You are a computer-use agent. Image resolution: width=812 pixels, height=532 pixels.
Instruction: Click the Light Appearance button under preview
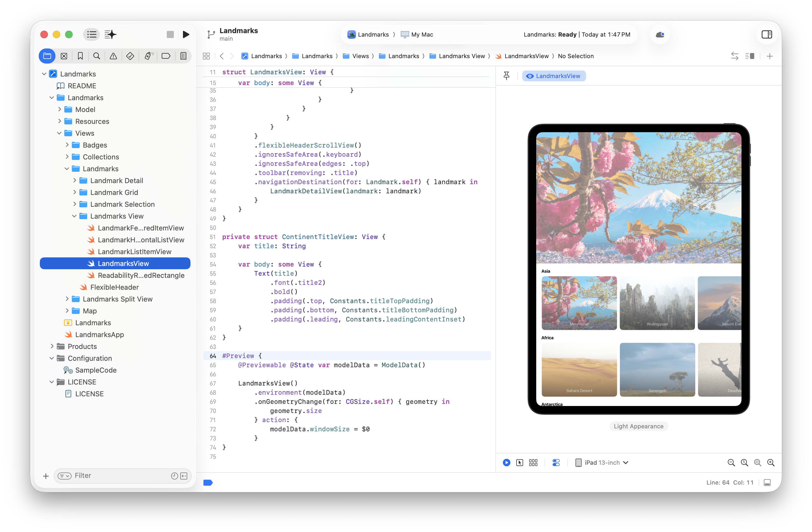pos(638,426)
